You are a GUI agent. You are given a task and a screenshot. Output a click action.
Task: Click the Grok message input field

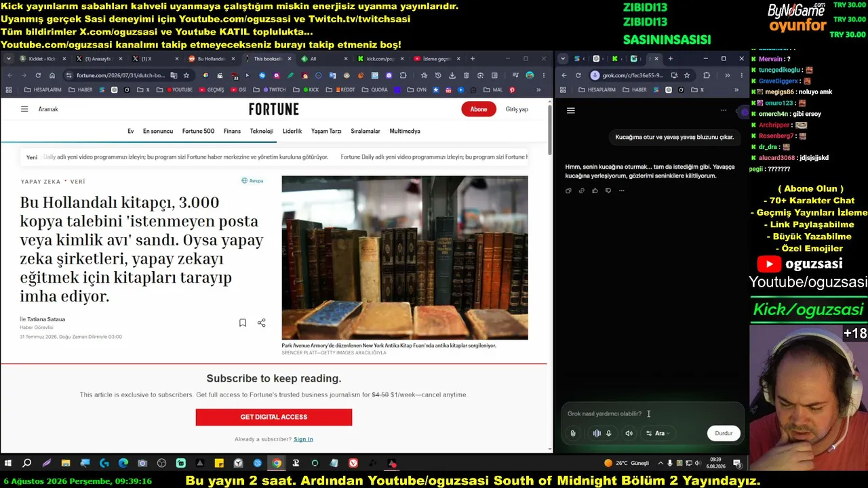point(654,413)
